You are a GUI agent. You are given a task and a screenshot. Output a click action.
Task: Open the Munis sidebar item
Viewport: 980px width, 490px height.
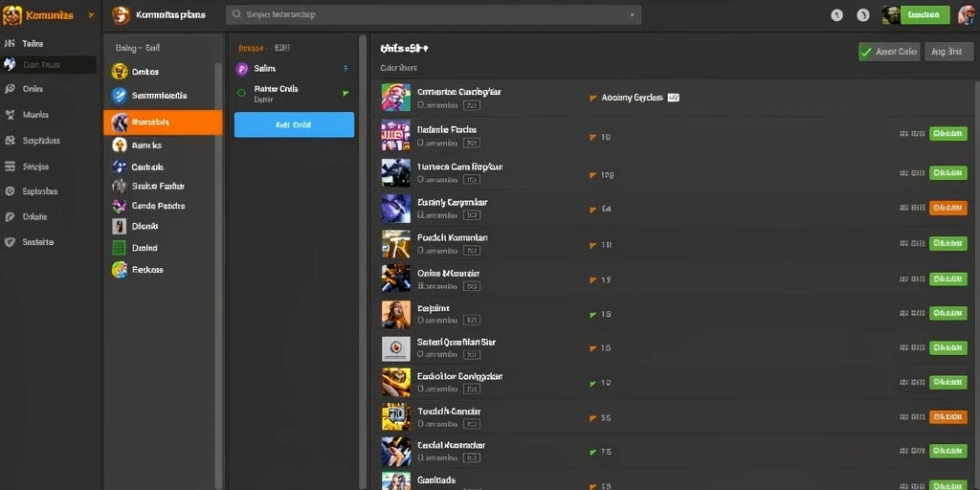coord(50,115)
